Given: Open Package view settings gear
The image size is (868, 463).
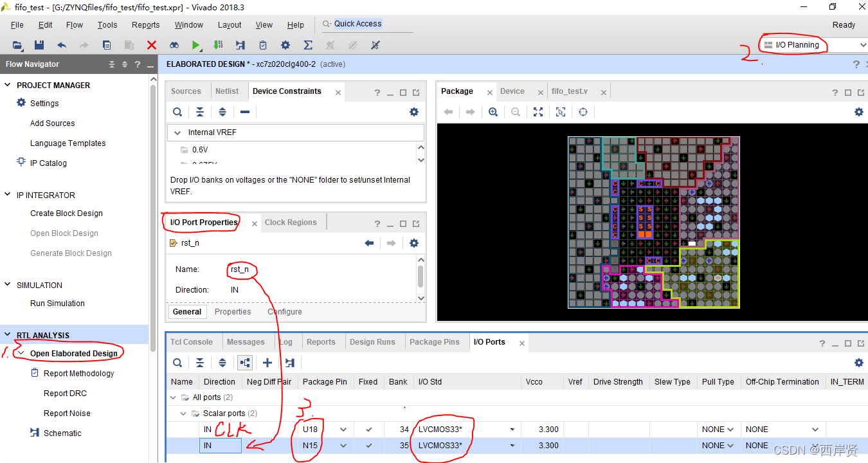Looking at the screenshot, I should click(x=859, y=112).
